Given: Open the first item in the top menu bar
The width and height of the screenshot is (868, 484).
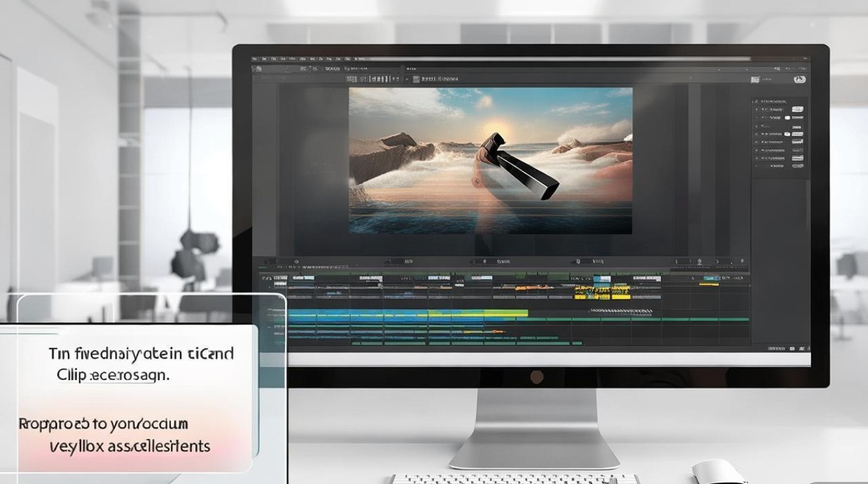Looking at the screenshot, I should coord(256,59).
